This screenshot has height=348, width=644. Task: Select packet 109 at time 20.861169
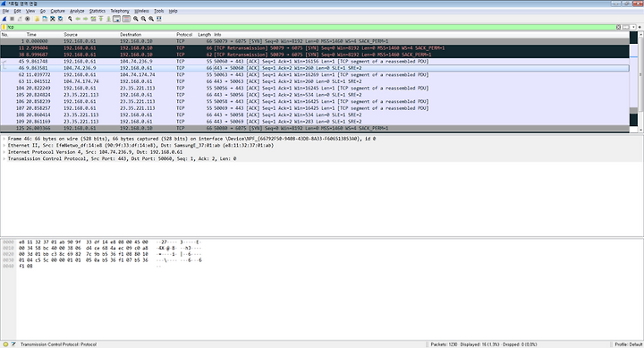tap(315, 122)
